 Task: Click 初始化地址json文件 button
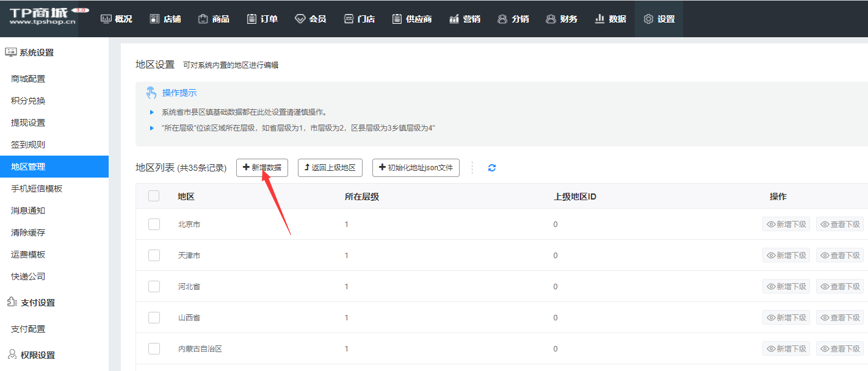[x=416, y=168]
